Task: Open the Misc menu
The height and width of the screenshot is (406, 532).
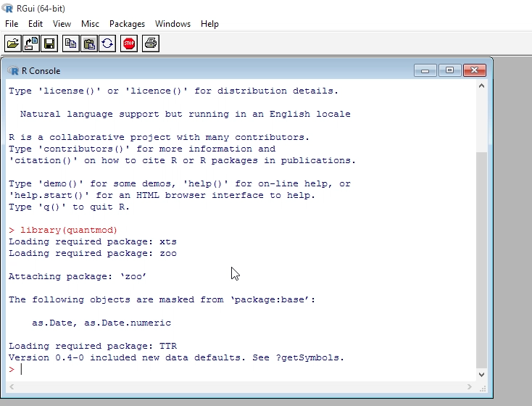Action: [x=90, y=24]
